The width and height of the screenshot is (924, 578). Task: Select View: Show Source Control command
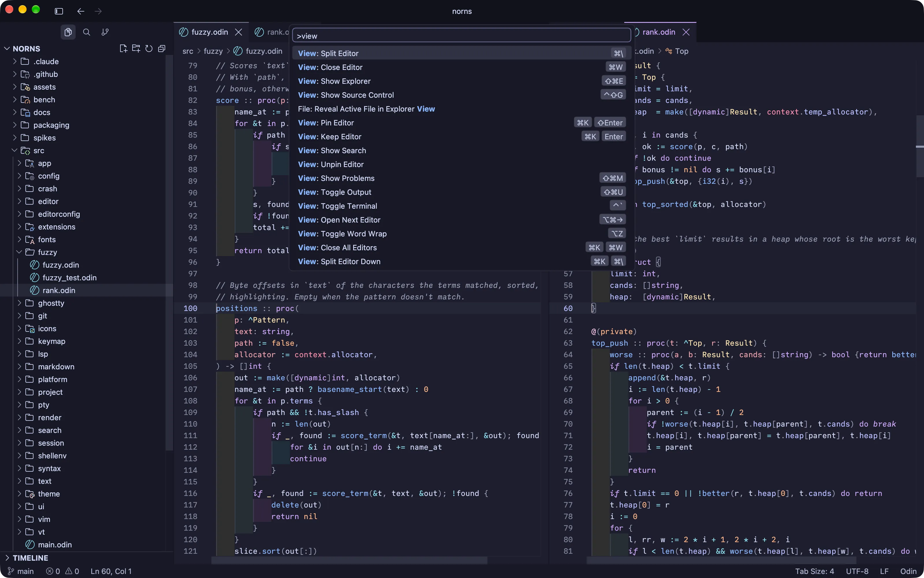[461, 95]
